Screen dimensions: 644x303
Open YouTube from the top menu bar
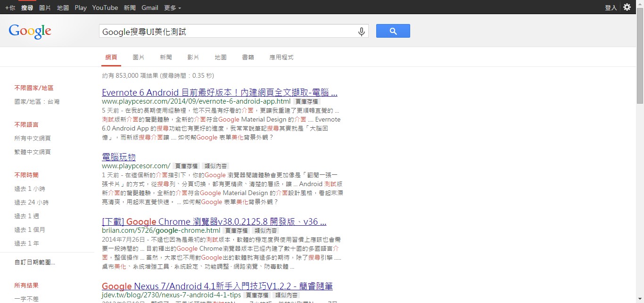(105, 8)
